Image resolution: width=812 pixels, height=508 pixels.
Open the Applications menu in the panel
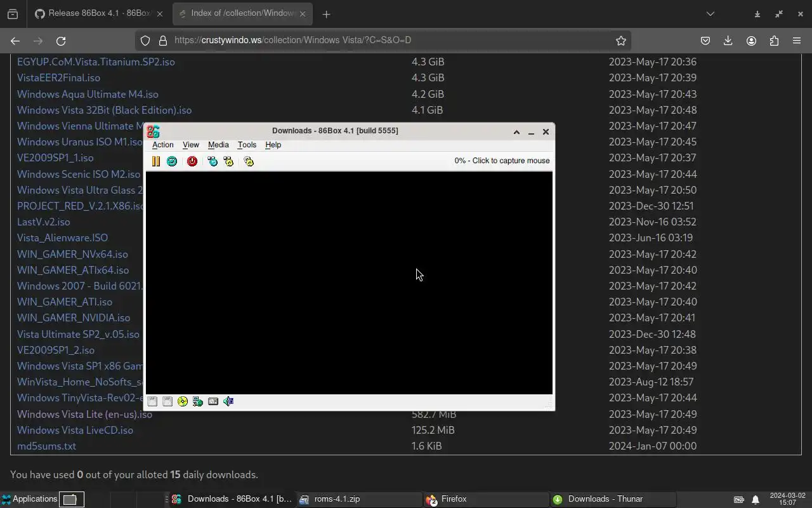point(29,499)
